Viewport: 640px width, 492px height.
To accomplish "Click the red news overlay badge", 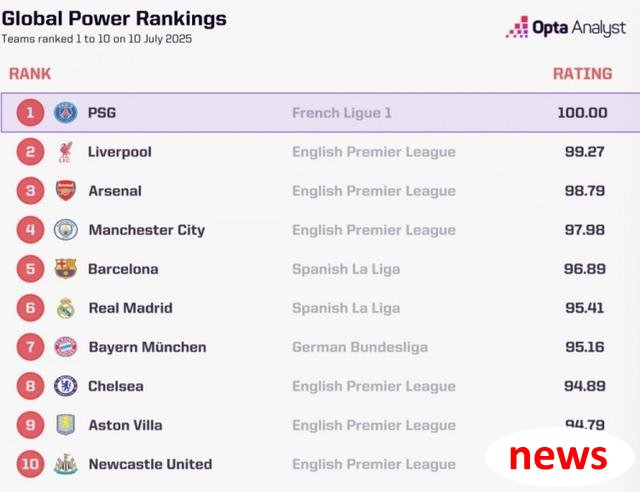I will point(559,457).
